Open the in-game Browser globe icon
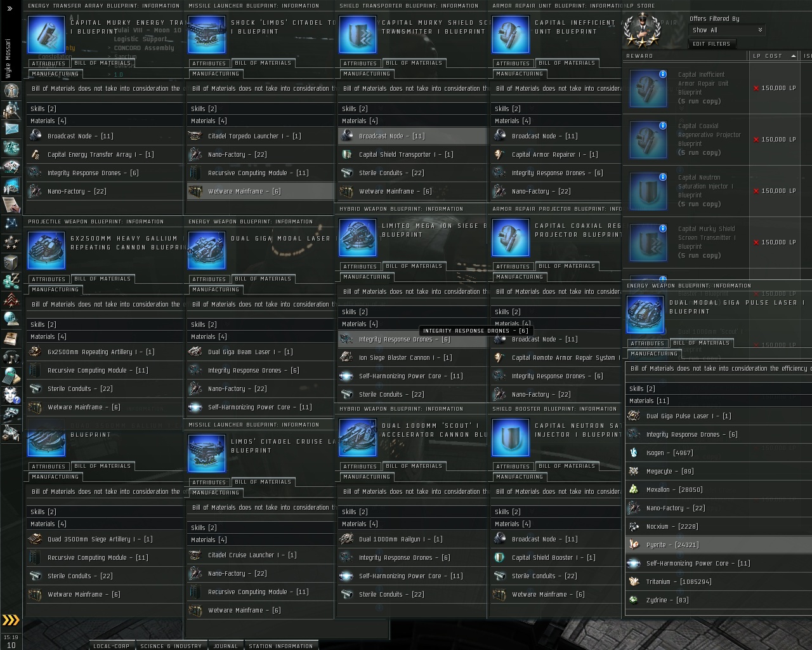 coord(11,319)
